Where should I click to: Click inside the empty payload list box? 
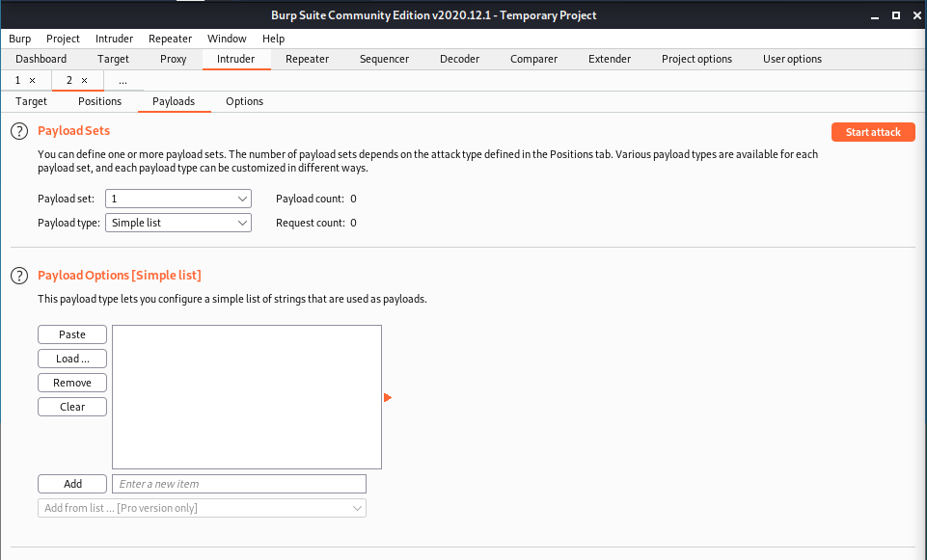click(x=247, y=397)
